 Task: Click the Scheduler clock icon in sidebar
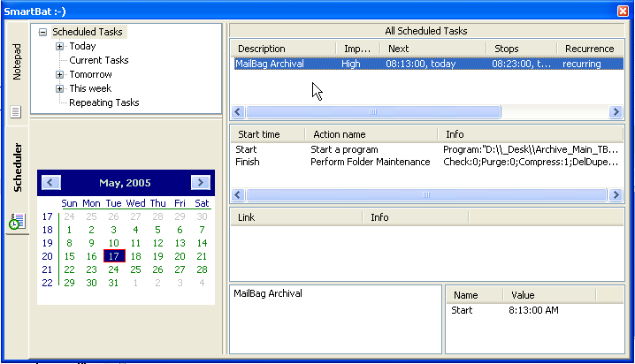click(16, 223)
